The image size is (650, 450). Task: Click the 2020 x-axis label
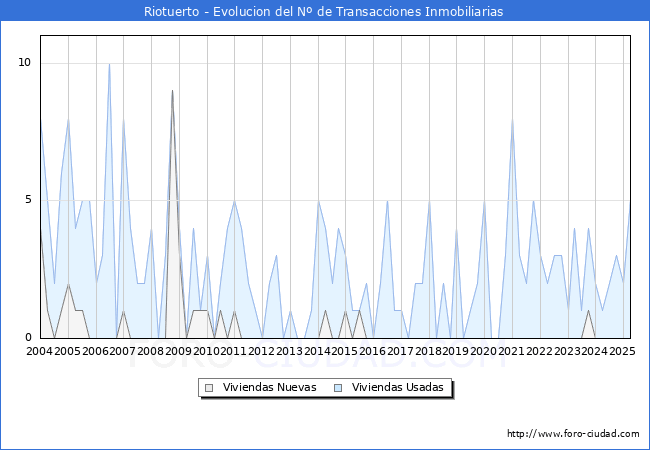tap(483, 351)
